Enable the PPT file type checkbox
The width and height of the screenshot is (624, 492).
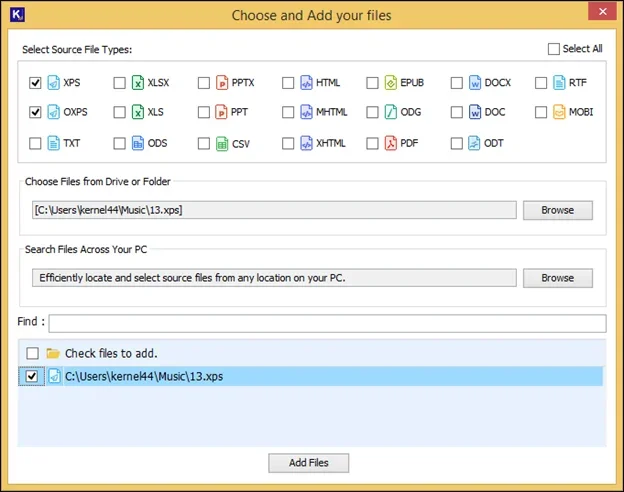point(204,112)
